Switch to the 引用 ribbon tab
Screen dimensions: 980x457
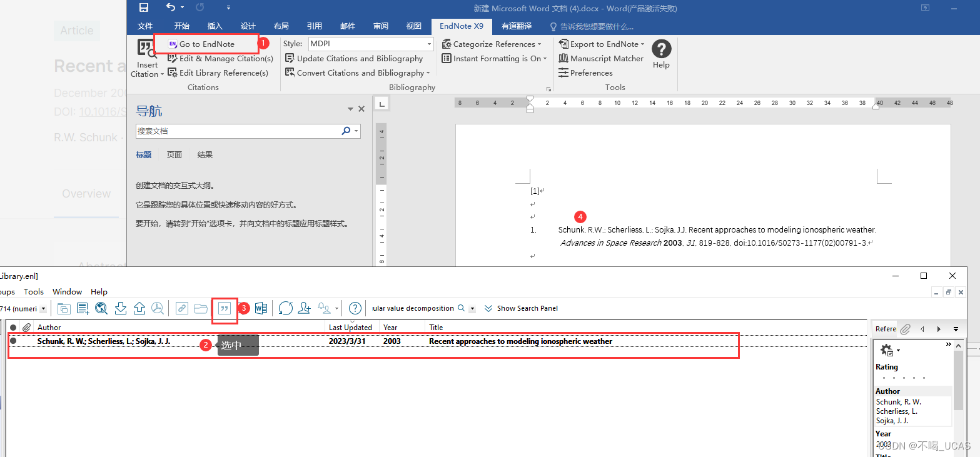tap(315, 26)
